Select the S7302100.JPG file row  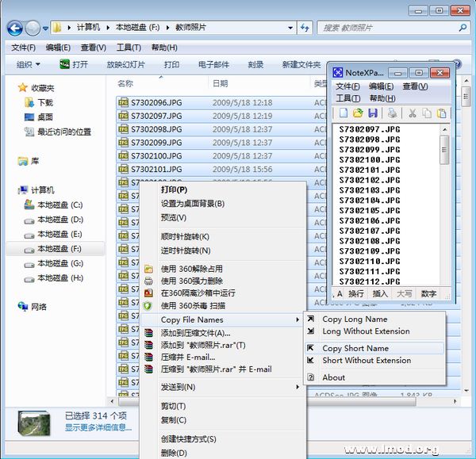pyautogui.click(x=221, y=155)
